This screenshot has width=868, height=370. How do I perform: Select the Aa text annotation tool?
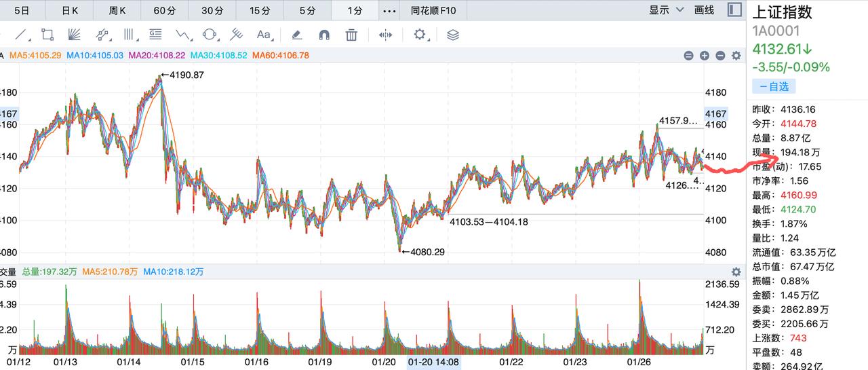click(263, 34)
